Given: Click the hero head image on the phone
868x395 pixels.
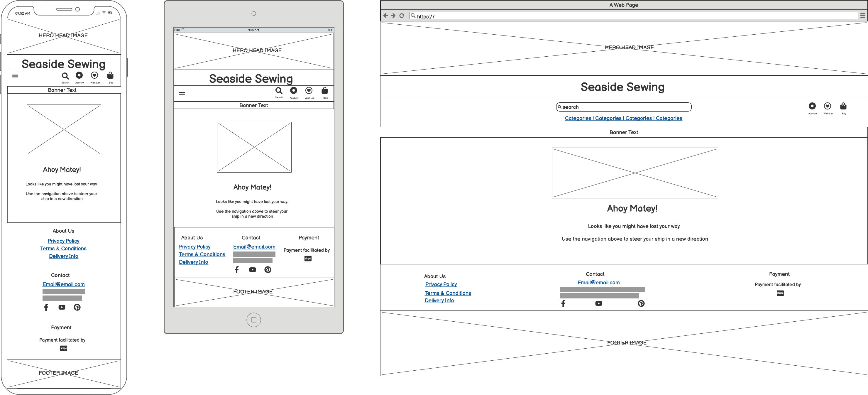Looking at the screenshot, I should point(64,36).
